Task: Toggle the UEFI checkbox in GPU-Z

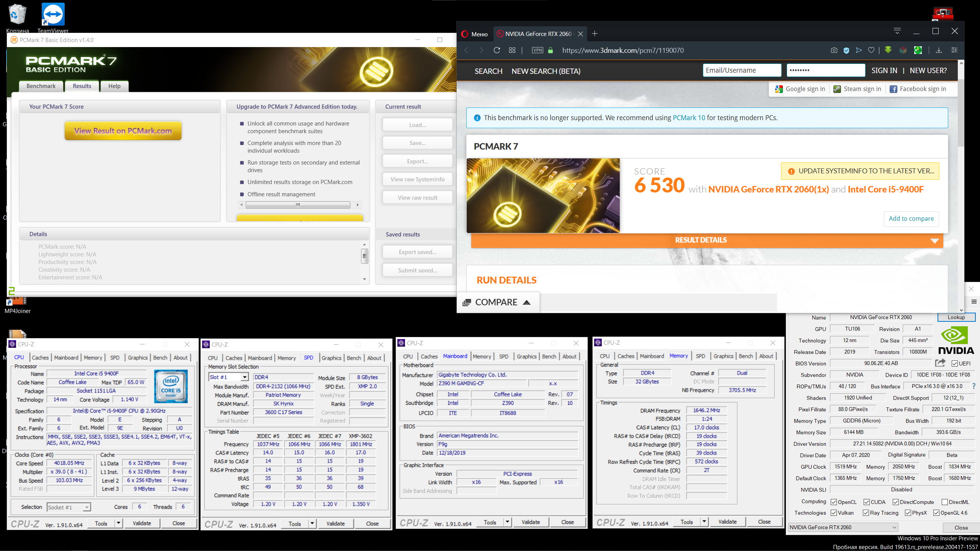Action: (x=955, y=364)
